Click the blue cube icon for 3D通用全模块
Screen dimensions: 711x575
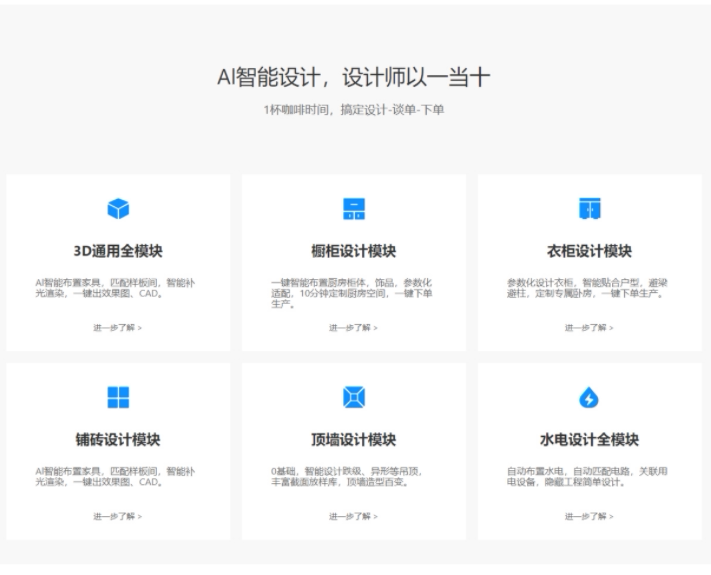118,209
